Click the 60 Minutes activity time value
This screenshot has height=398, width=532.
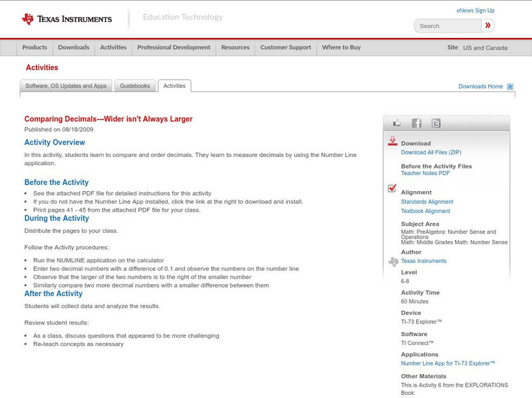[x=414, y=301]
